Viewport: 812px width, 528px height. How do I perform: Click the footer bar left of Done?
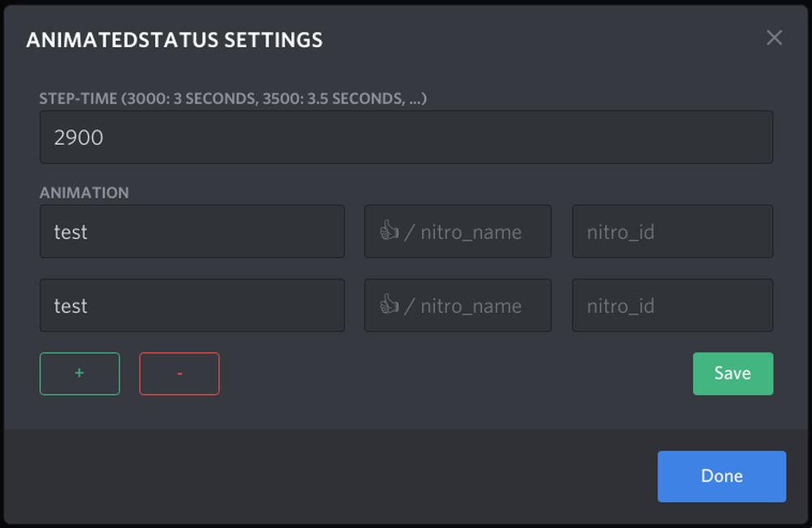tap(325, 476)
